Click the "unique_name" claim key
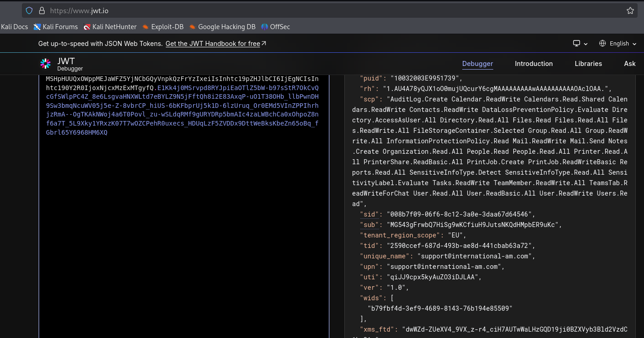Viewport: 644px width, 338px height. tap(384, 256)
